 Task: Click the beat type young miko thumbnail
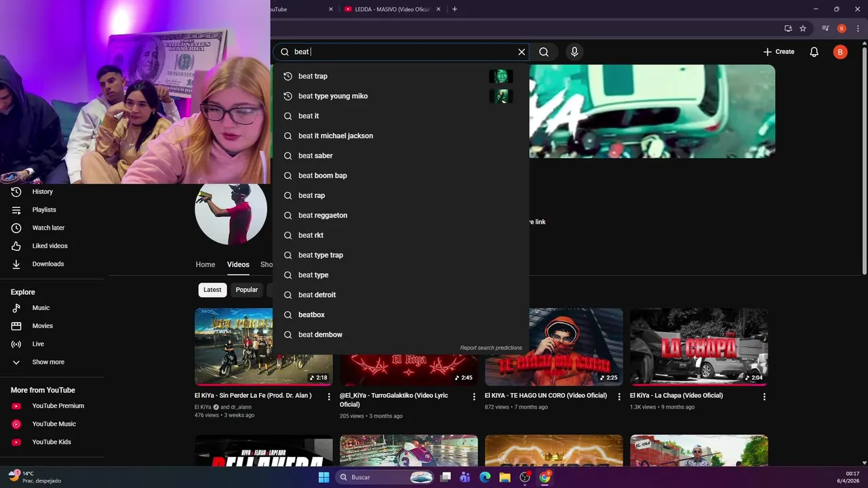[x=500, y=96]
